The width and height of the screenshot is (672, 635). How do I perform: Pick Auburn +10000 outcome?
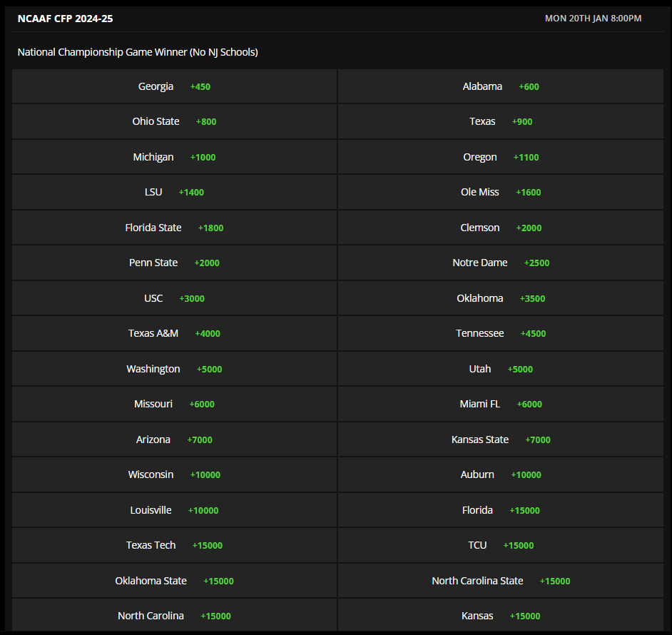(x=501, y=474)
